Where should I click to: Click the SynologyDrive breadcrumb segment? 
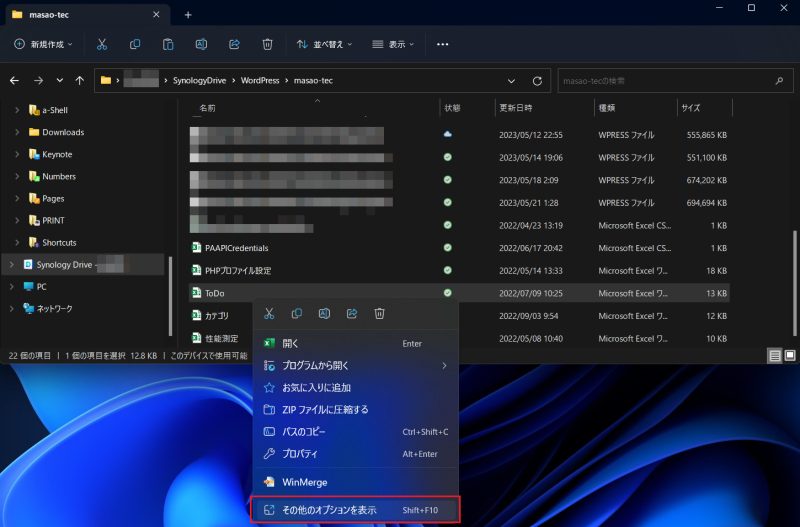point(199,81)
